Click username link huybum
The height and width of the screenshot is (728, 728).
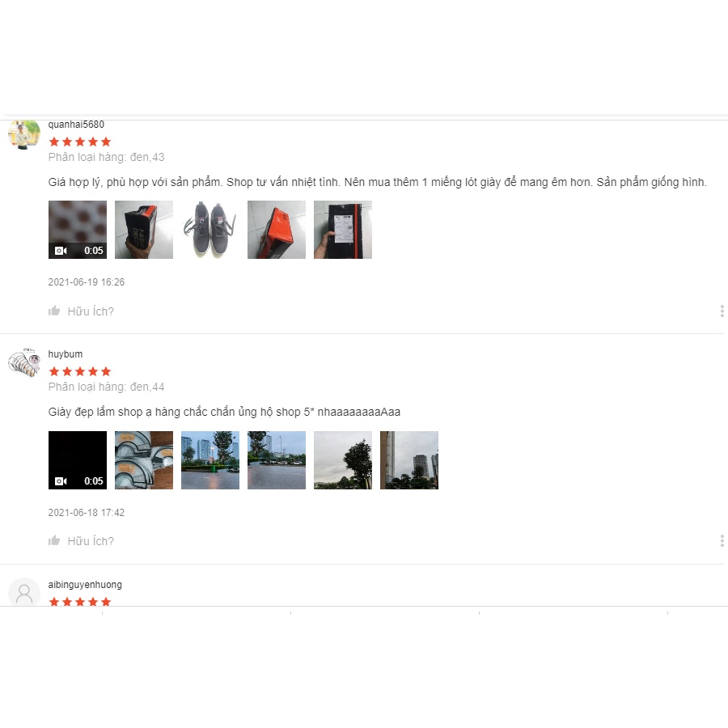click(66, 354)
